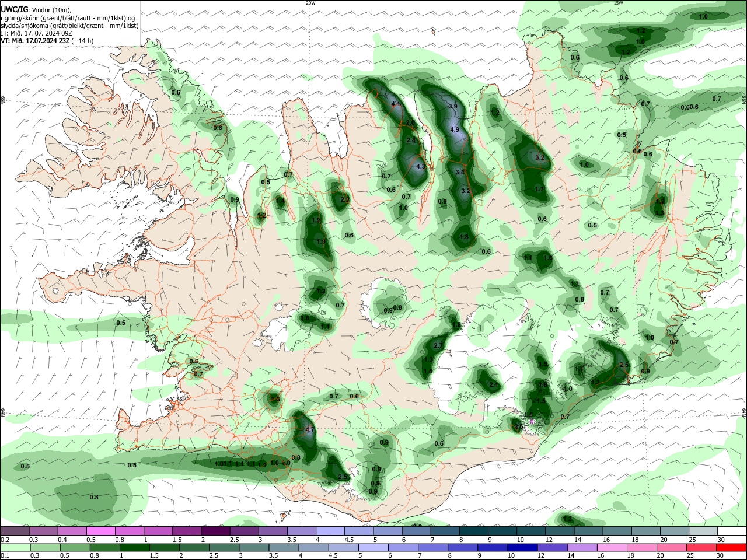The width and height of the screenshot is (747, 560).
Task: Click the 1.7 precipitation value on map
Action: pyautogui.click(x=539, y=190)
